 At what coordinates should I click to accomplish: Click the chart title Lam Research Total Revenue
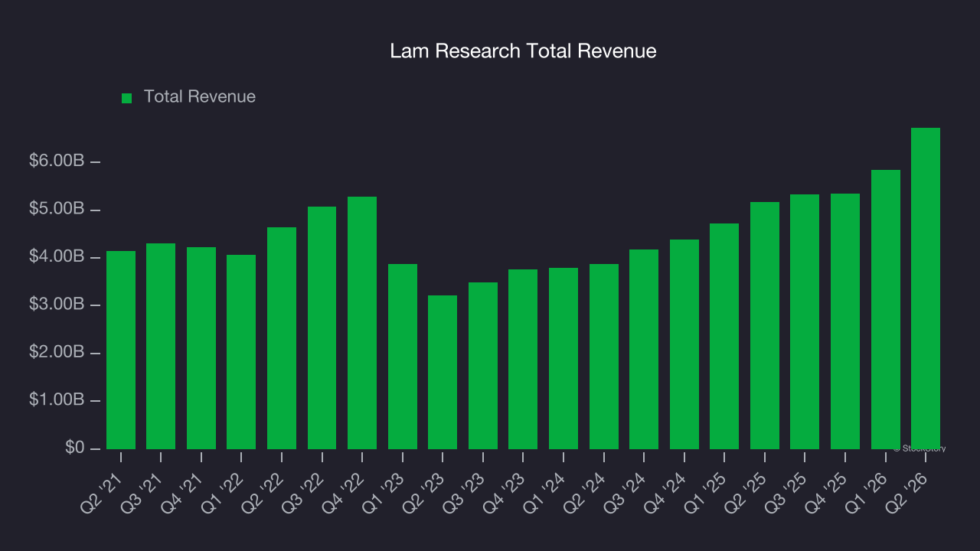click(523, 51)
